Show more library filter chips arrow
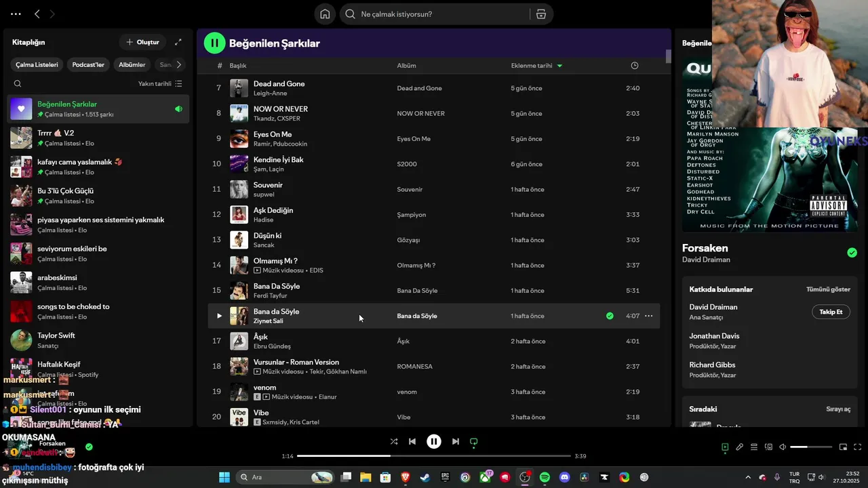This screenshot has height=488, width=868. point(178,65)
